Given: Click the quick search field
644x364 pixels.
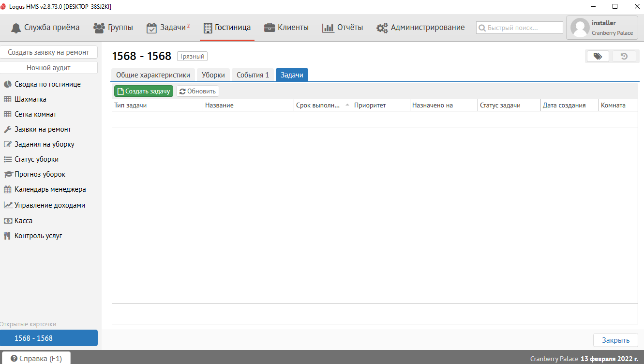Looking at the screenshot, I should point(520,28).
